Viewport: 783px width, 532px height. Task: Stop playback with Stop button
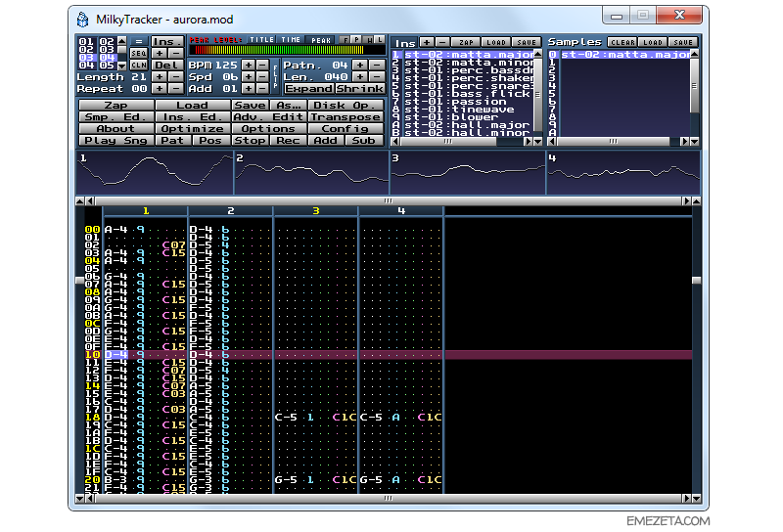251,140
